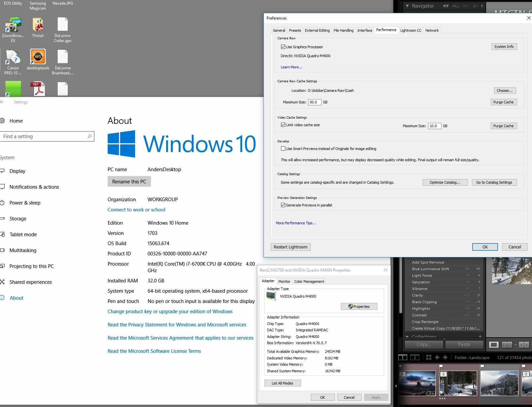Open the Thiriot desktop shortcut
Screen dimensions: 532x407
[38, 27]
